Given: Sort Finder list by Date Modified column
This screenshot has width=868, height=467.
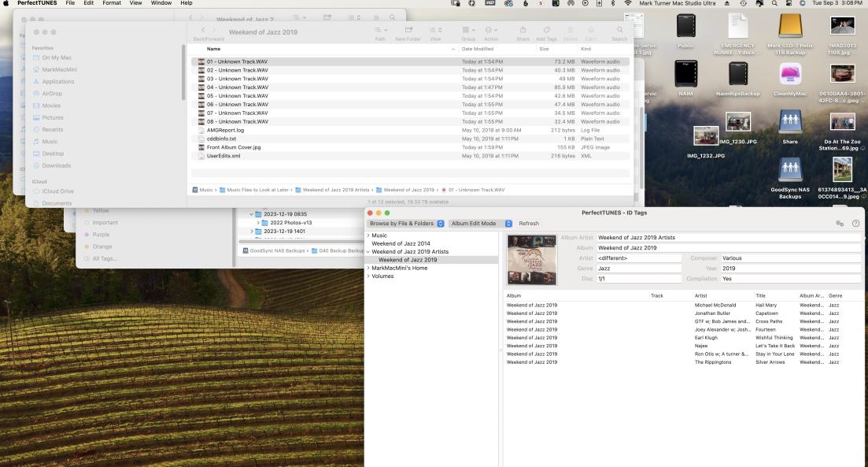Looking at the screenshot, I should [x=478, y=50].
